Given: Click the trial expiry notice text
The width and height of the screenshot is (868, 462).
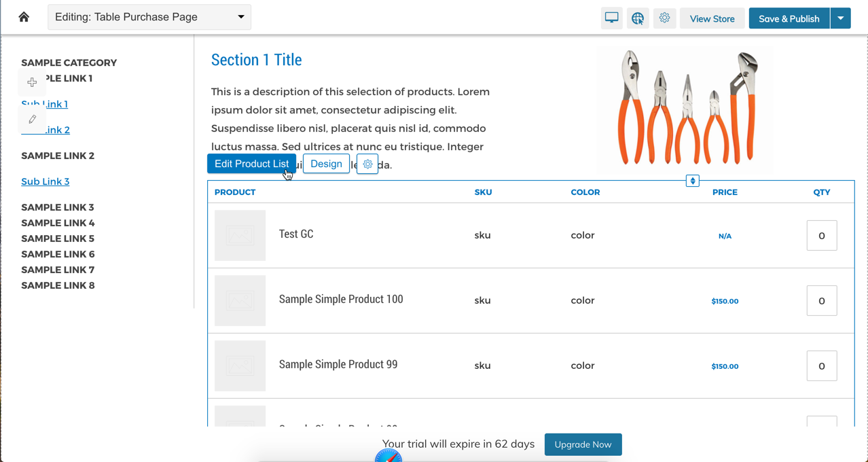Looking at the screenshot, I should point(458,444).
